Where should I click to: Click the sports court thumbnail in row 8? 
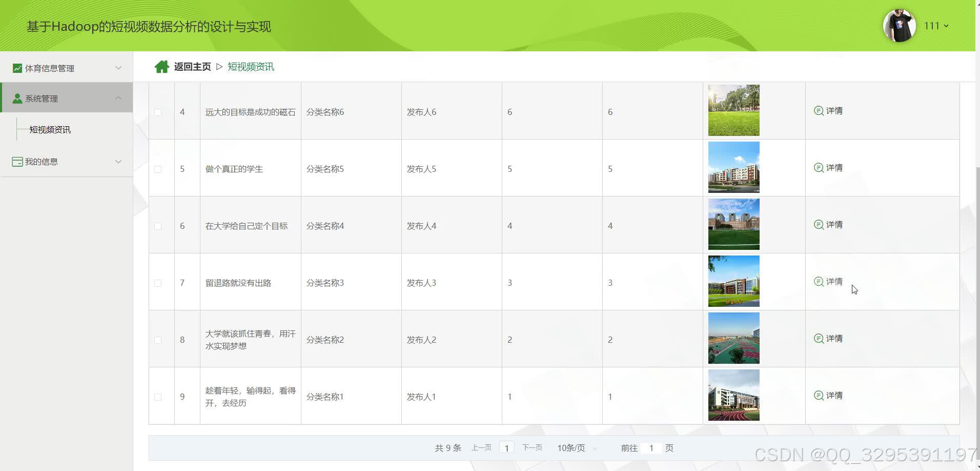734,338
